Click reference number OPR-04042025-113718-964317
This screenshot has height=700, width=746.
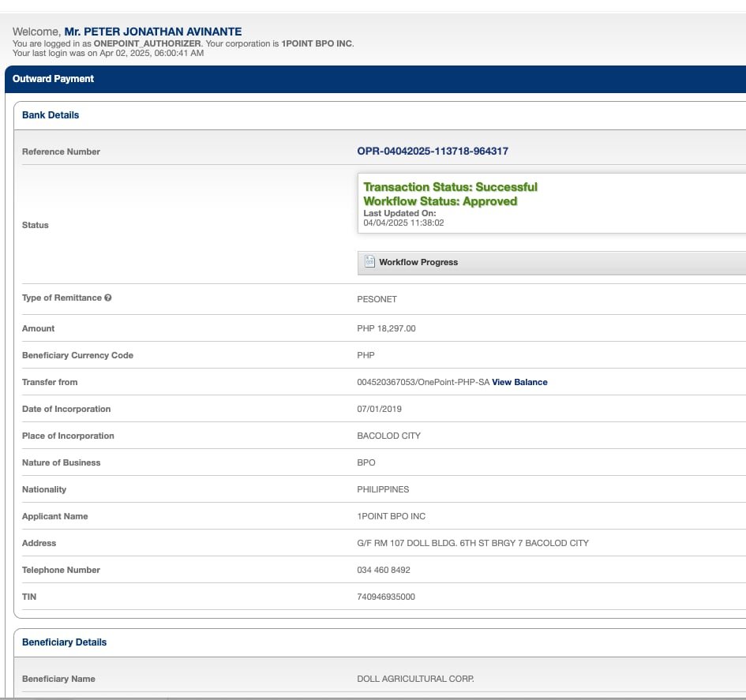(438, 152)
